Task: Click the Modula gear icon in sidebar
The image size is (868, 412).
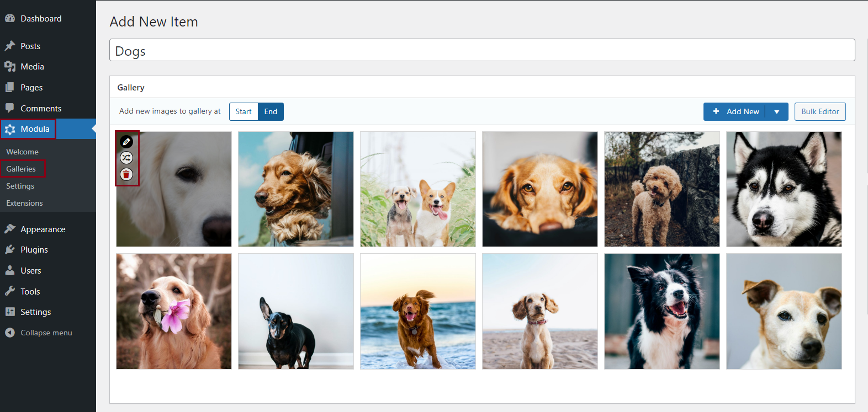Action: point(10,129)
